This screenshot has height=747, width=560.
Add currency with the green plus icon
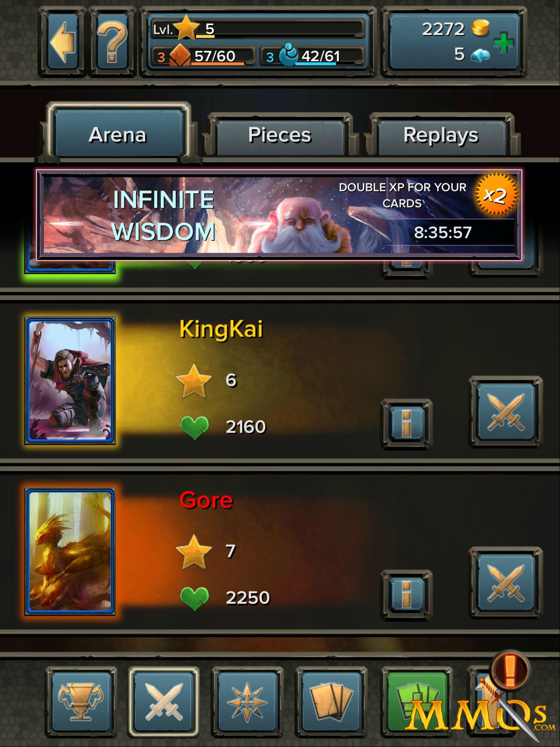[x=503, y=43]
